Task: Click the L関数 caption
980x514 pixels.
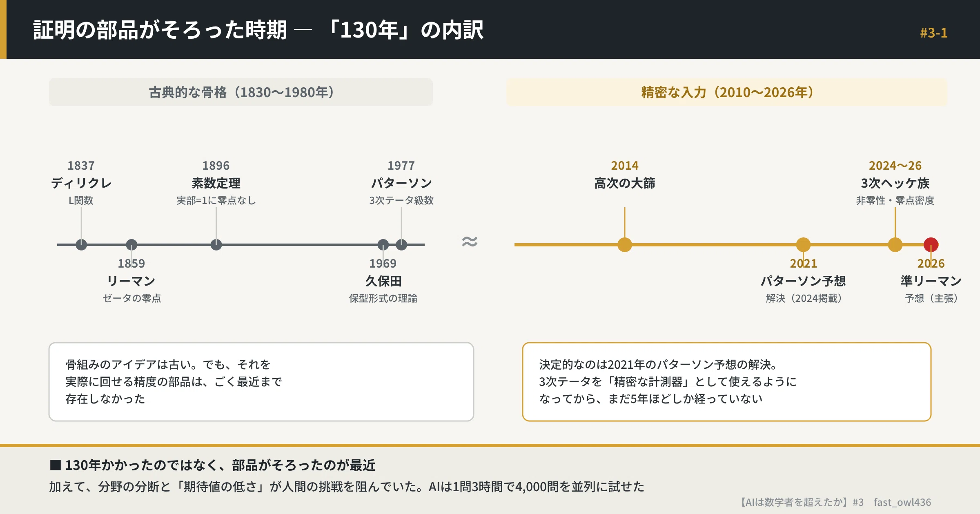Action: point(81,200)
